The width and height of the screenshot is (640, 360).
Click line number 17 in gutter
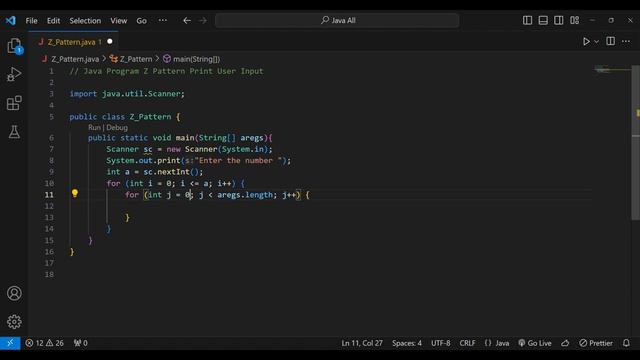[x=49, y=263]
